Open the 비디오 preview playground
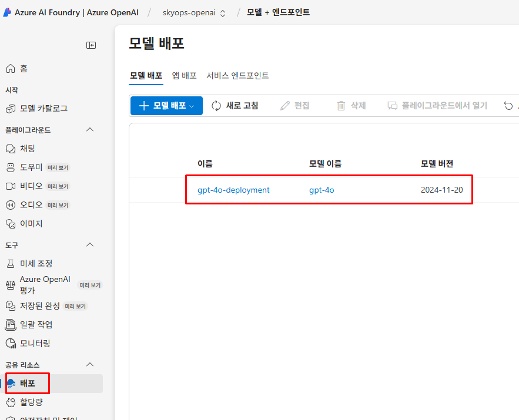Screen dimensions: 519x420 tap(30, 186)
